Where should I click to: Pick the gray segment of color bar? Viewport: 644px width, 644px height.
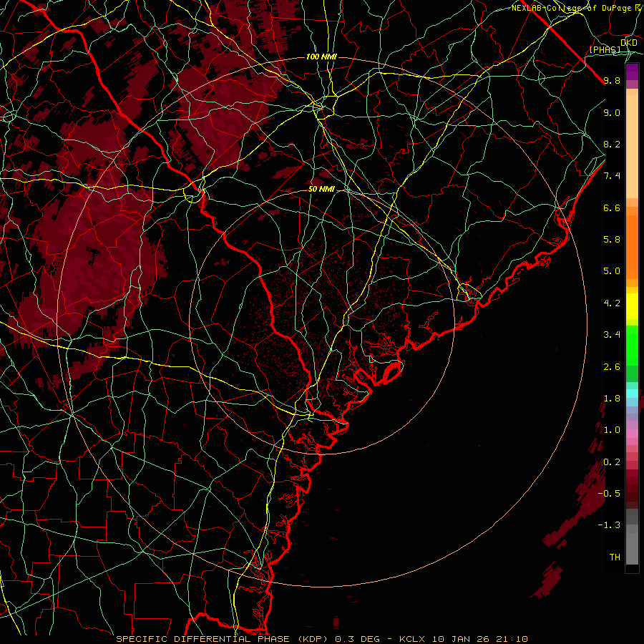pyautogui.click(x=632, y=537)
